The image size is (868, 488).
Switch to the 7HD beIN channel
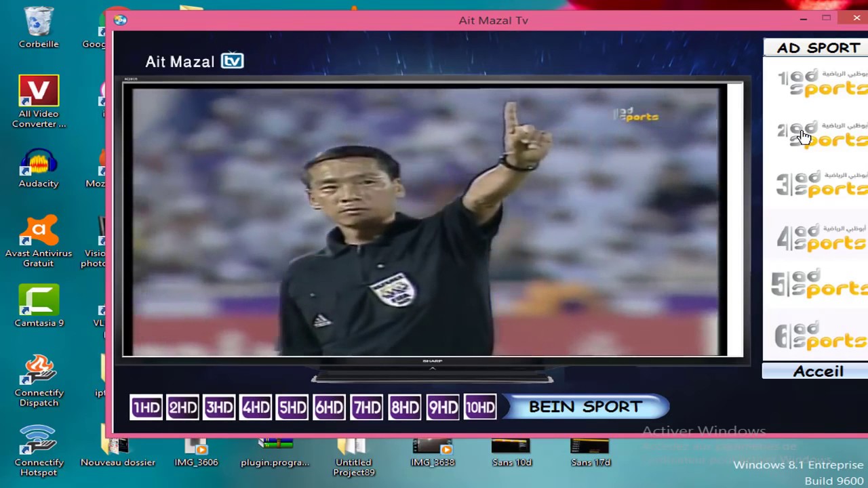click(x=367, y=407)
